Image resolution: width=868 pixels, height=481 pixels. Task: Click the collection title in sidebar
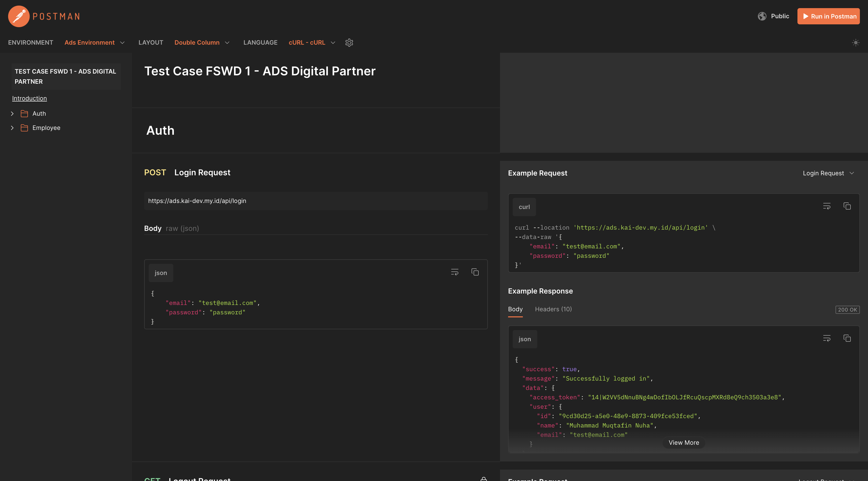[x=66, y=76]
